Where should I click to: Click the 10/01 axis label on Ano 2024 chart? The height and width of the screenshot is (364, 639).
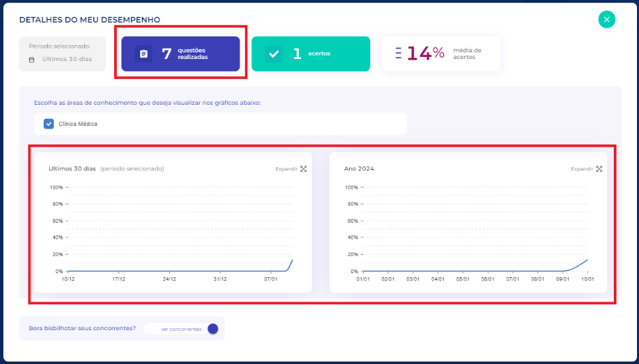tap(587, 279)
